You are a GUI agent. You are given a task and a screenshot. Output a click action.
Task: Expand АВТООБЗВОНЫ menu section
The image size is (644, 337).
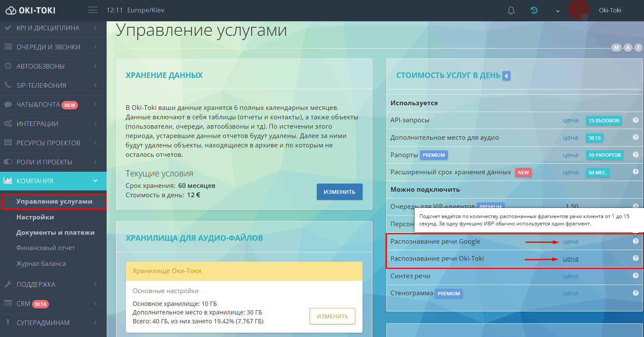pos(53,66)
